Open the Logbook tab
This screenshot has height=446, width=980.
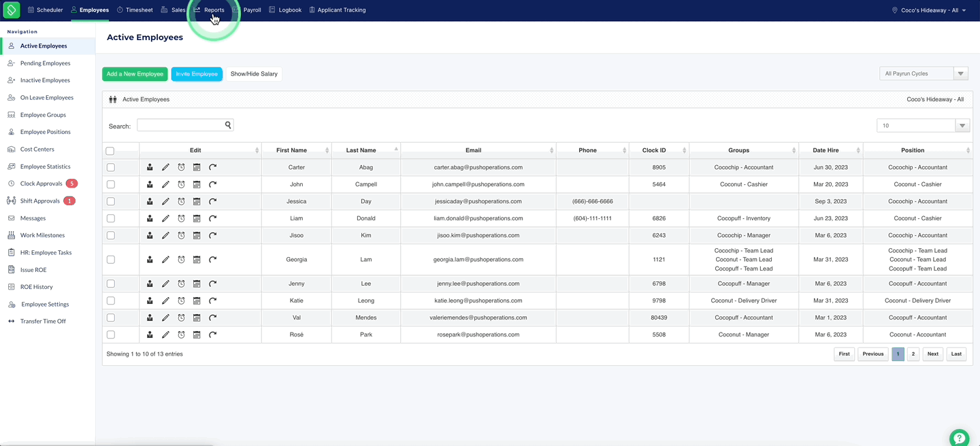pos(285,10)
